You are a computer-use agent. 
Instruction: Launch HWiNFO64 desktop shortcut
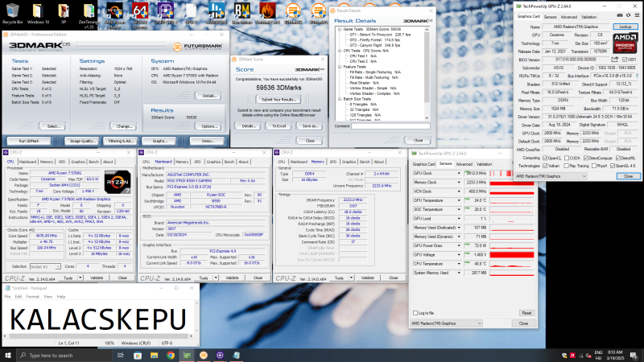coord(216,12)
